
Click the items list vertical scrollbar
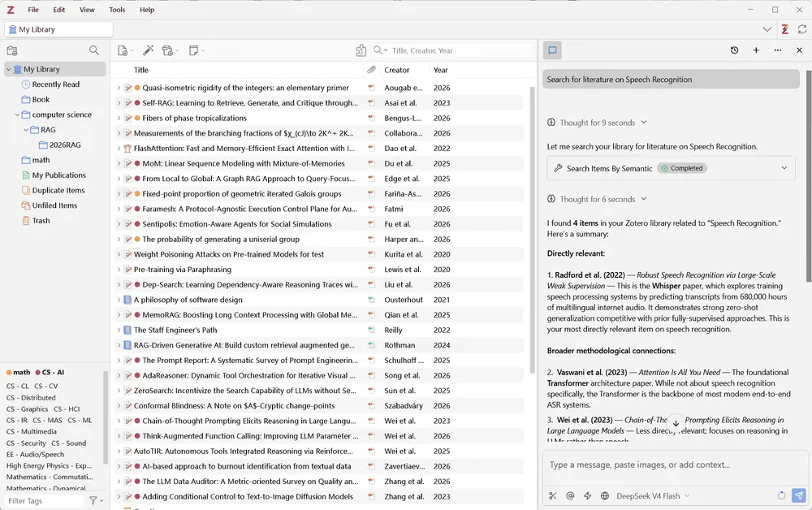pos(532,231)
